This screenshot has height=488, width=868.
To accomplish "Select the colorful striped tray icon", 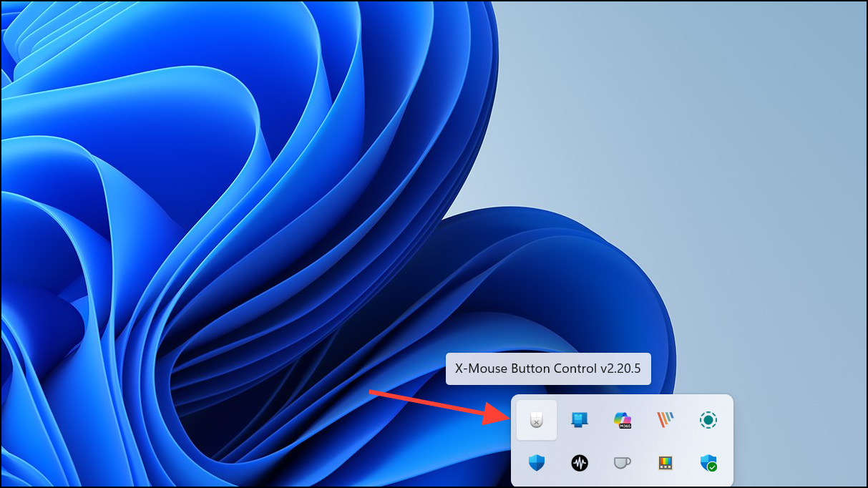I will pos(665,420).
